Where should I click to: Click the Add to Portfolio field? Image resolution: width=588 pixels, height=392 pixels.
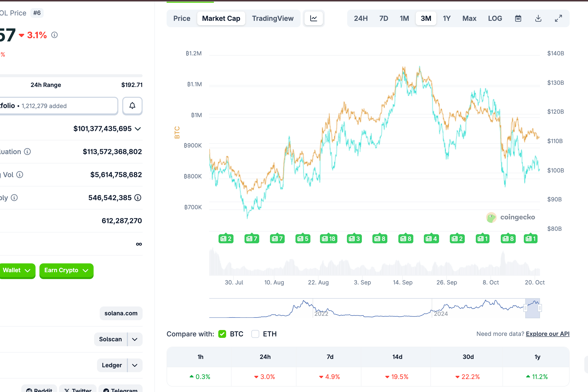point(58,106)
